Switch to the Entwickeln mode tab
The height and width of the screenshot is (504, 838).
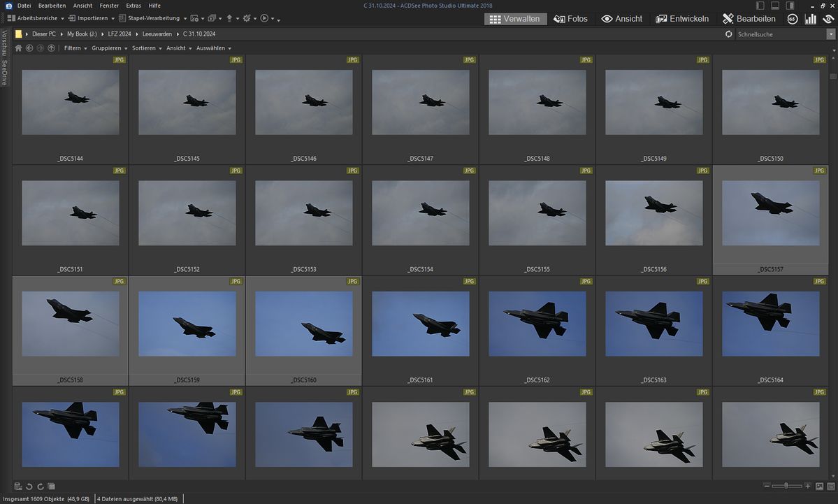682,19
